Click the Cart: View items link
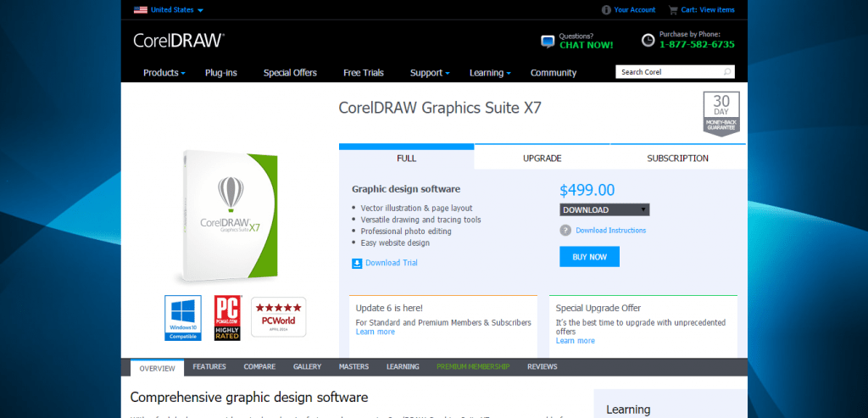The width and height of the screenshot is (868, 418). (x=708, y=10)
